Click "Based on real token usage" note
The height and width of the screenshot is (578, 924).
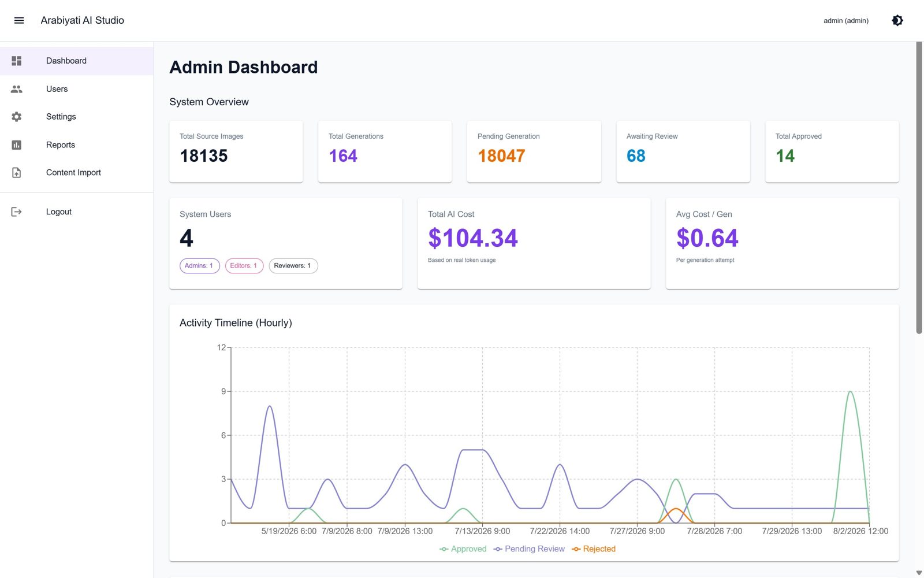pos(462,260)
